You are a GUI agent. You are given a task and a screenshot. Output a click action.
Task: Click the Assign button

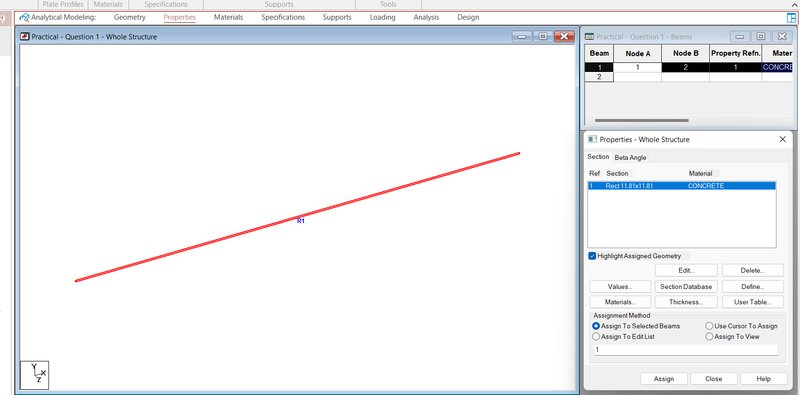[664, 379]
